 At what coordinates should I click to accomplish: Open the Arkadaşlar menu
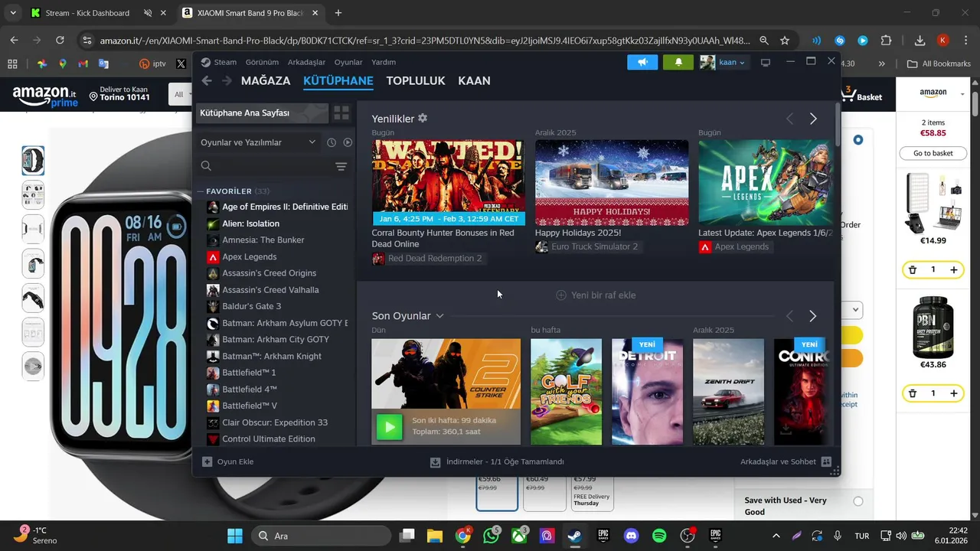[306, 62]
